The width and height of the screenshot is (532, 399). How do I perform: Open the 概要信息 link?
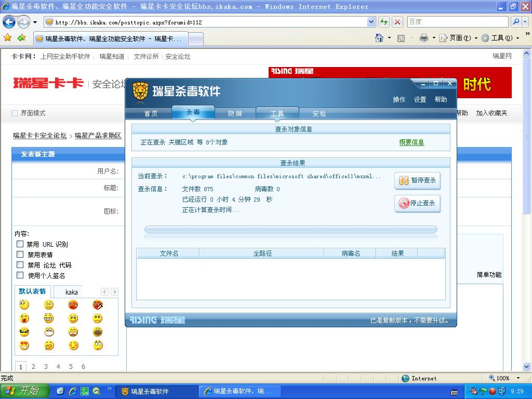[x=411, y=142]
